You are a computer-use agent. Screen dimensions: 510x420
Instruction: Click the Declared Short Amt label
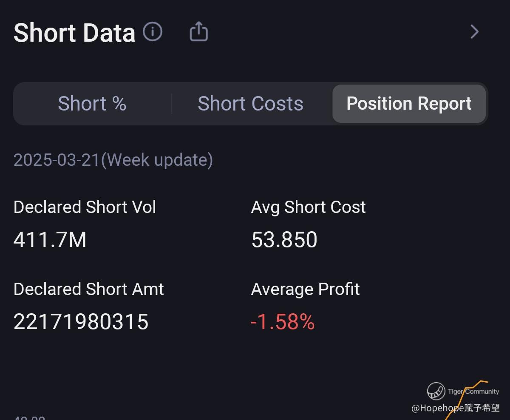pos(88,289)
